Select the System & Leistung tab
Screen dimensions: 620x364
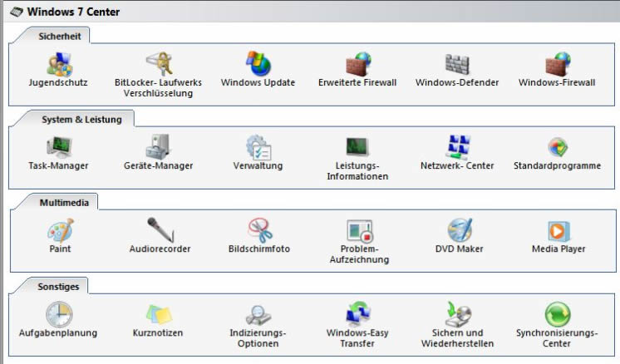81,120
